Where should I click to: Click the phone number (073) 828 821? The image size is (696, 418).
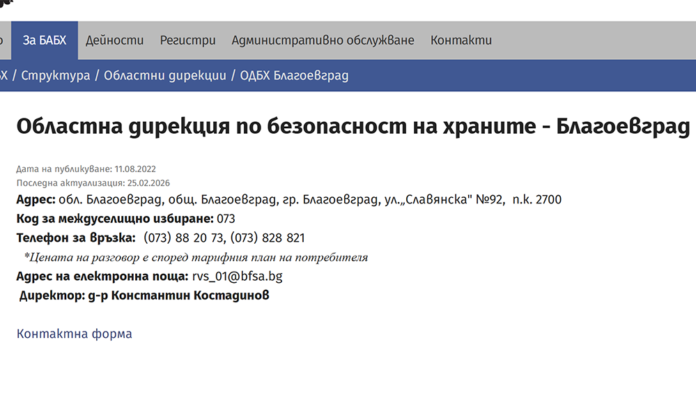coord(268,238)
